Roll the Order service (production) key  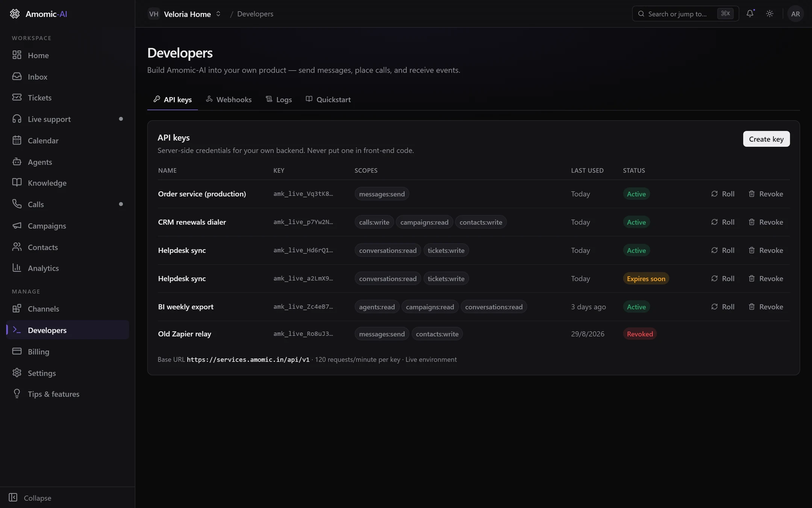pos(723,194)
